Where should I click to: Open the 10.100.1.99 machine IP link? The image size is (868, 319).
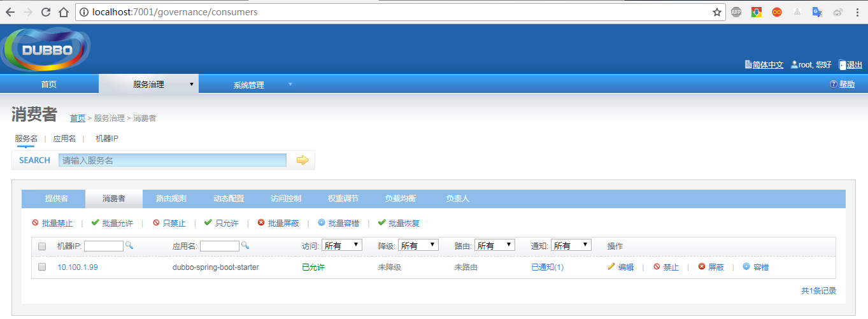coord(78,267)
